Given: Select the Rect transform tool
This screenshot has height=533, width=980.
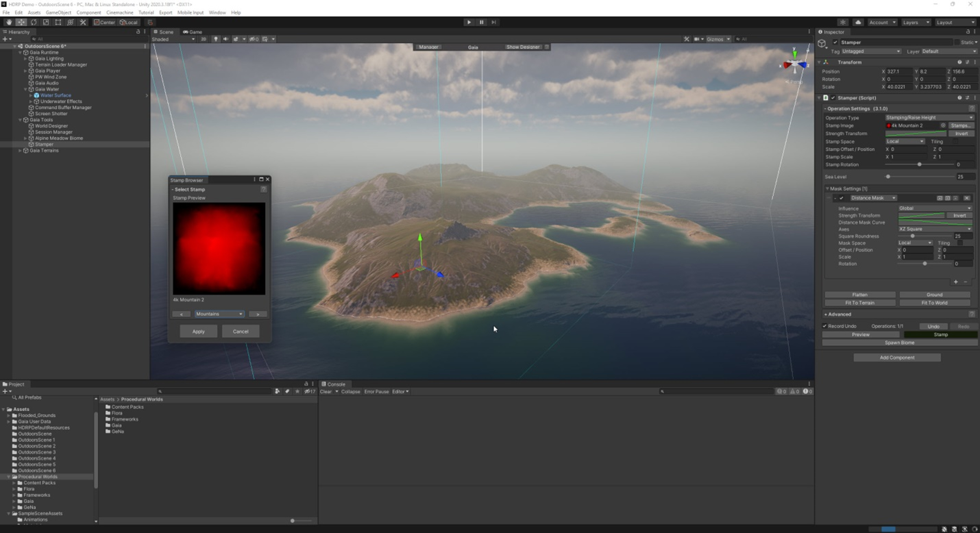Looking at the screenshot, I should [58, 22].
